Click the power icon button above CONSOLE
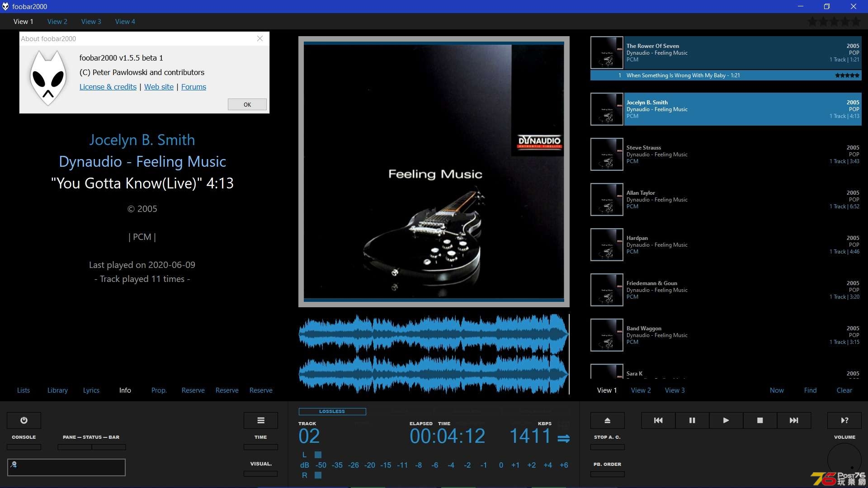The image size is (868, 488). coord(24,420)
